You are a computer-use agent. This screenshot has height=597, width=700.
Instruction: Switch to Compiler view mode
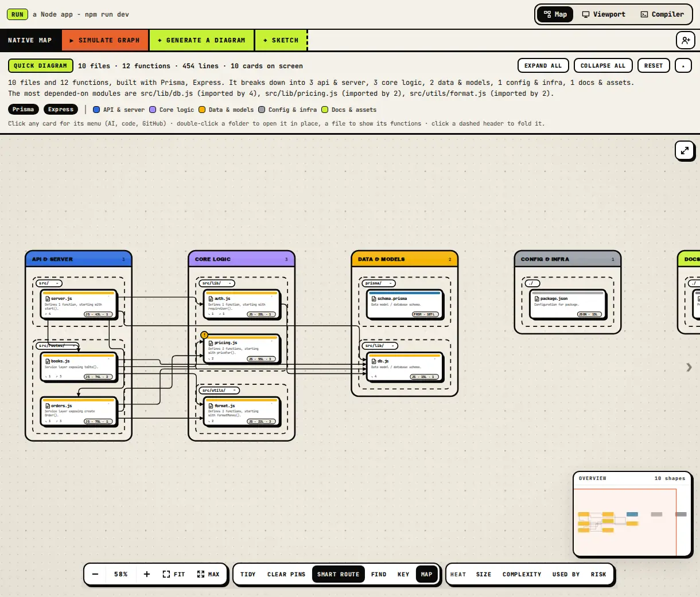point(662,14)
